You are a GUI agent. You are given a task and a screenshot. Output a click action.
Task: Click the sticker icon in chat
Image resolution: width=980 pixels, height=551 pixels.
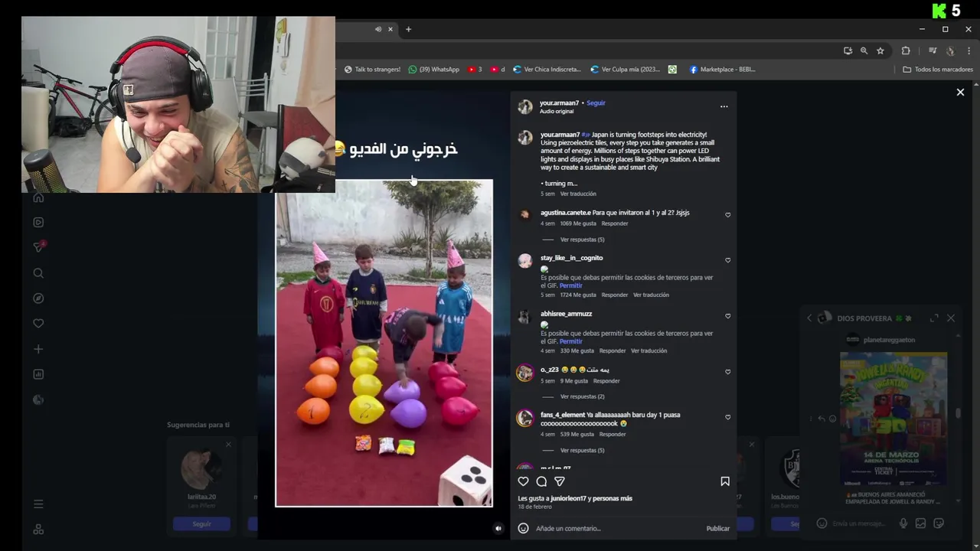click(939, 523)
